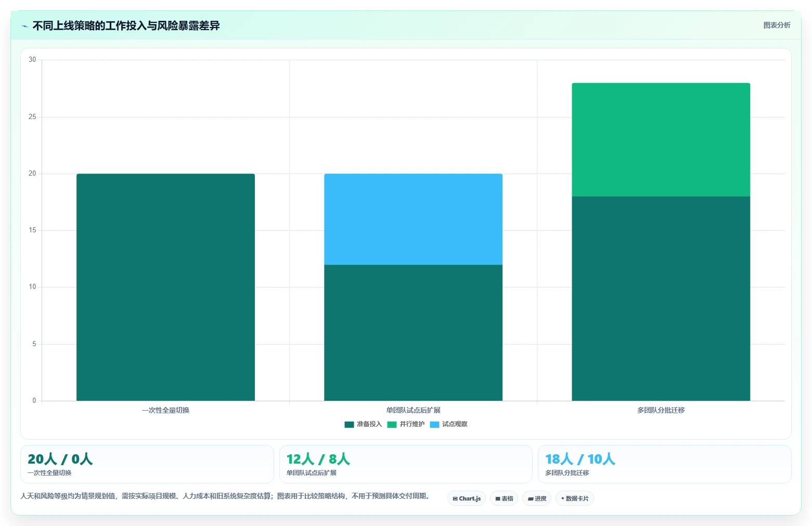The image size is (812, 526).
Task: Click the chart title 不同上线策略的工作投入与风险暴露差异
Action: (x=126, y=25)
